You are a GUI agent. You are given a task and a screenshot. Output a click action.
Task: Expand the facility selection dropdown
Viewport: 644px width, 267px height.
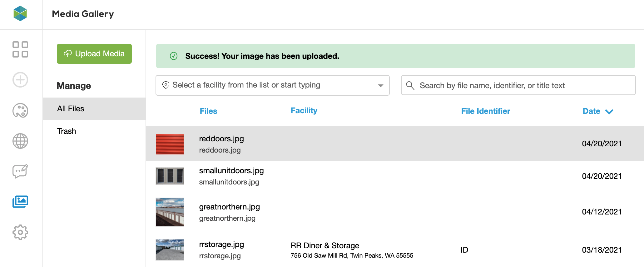[x=380, y=85]
